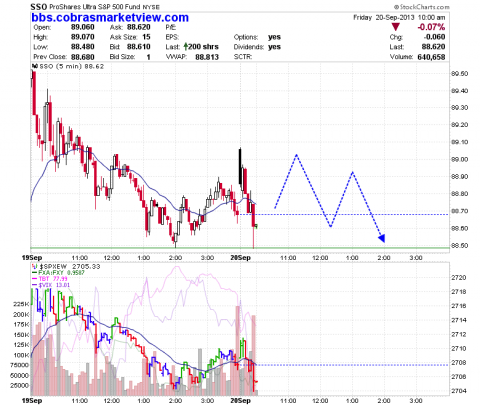This screenshot has width=480, height=406.
Task: Click the Chg value -0.060
Action: pyautogui.click(x=434, y=37)
